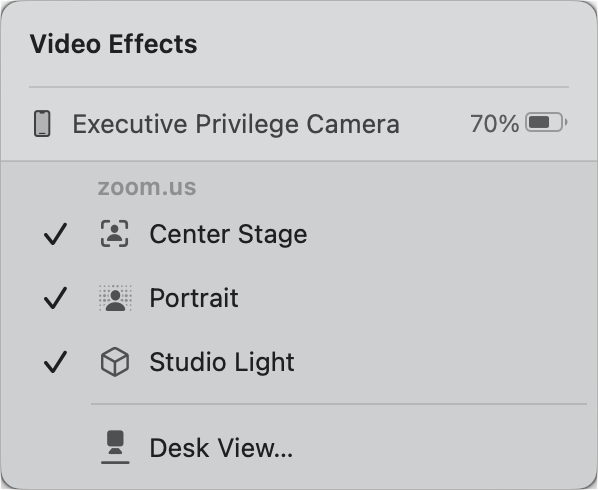The height and width of the screenshot is (490, 598).
Task: Uncheck the Portrait effect checkmark
Action: (x=55, y=298)
